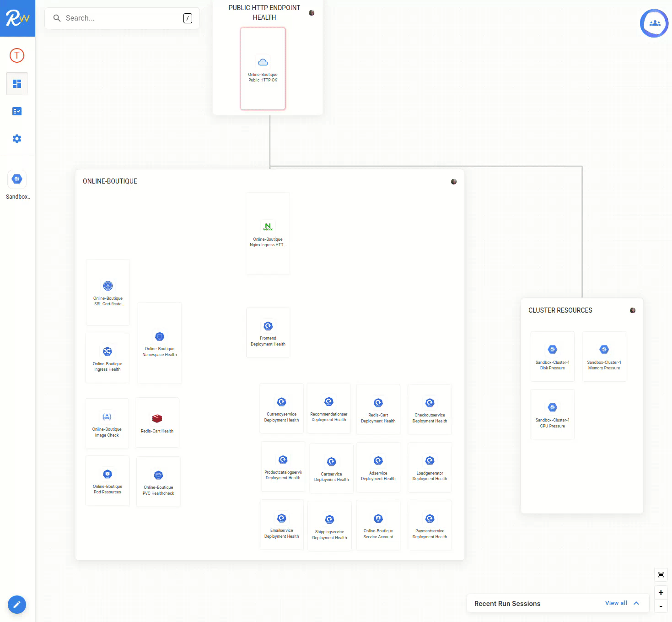Open settings gear in sidebar
This screenshot has width=672, height=622.
pos(17,139)
